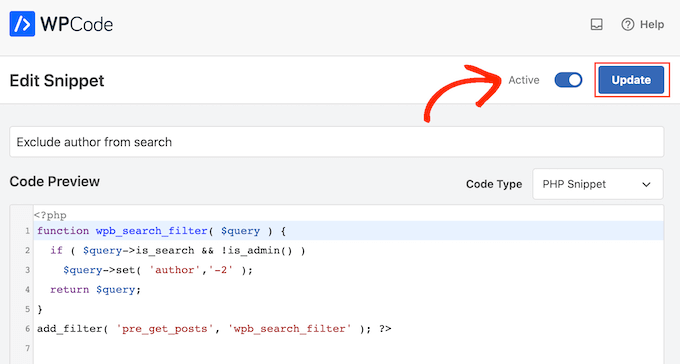Click the WPCode logo icon
Screen dimensions: 680x364
click(x=22, y=24)
